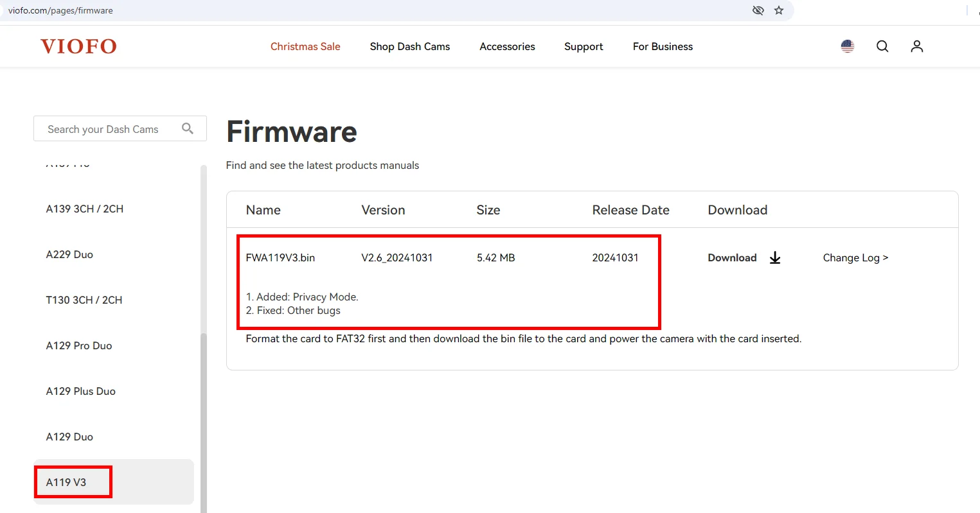Change region via US flag icon
The width and height of the screenshot is (980, 513).
(x=848, y=46)
